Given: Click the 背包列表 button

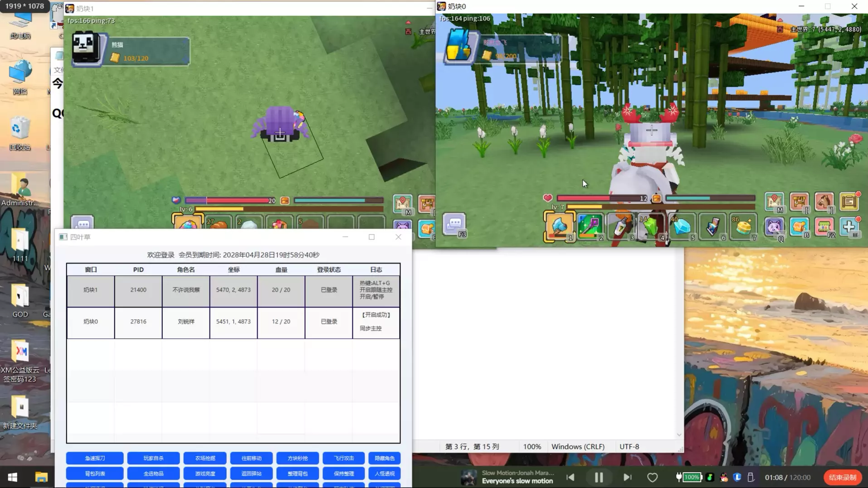Looking at the screenshot, I should click(x=95, y=474).
